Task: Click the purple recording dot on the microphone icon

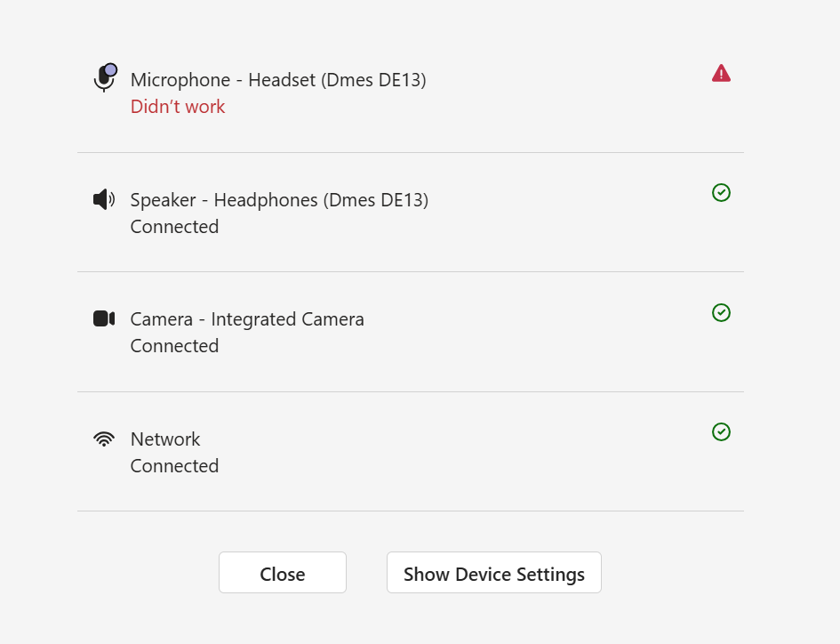Action: pos(111,69)
